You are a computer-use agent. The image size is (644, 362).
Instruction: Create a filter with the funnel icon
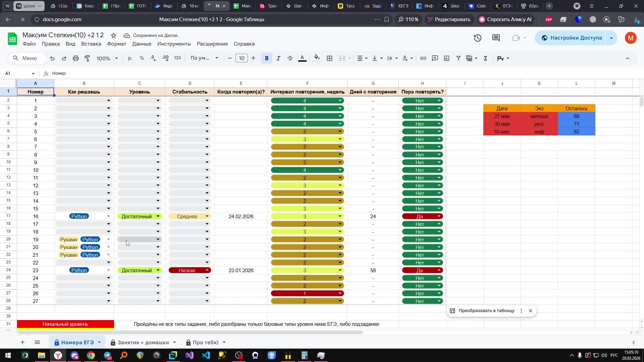coord(458,58)
